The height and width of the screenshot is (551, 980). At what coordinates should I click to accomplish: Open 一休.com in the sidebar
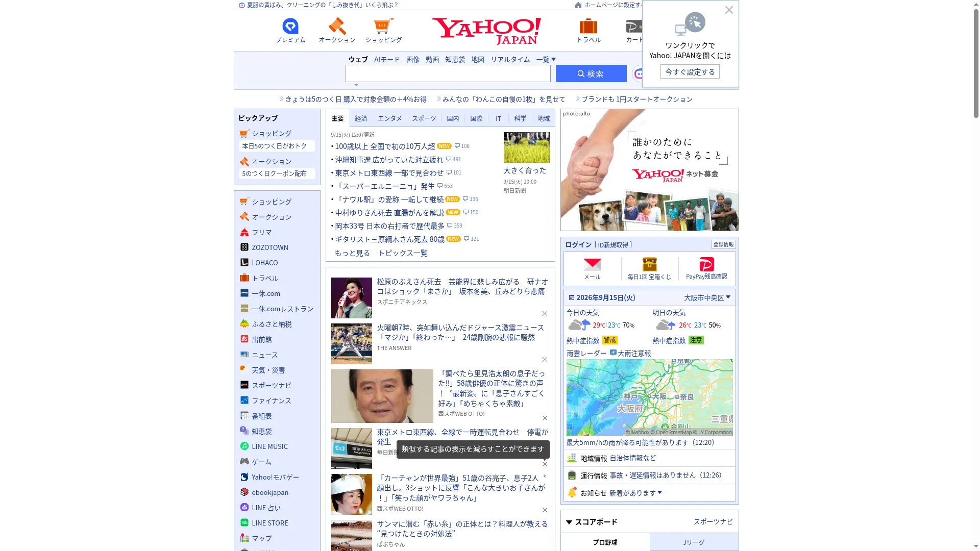266,293
